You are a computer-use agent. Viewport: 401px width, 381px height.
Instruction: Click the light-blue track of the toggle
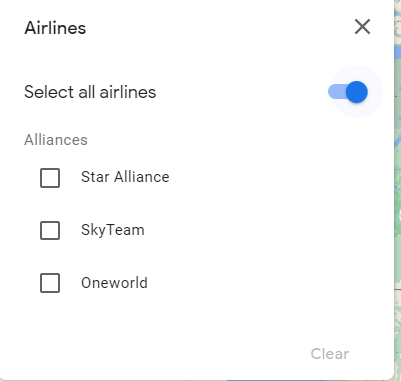337,92
